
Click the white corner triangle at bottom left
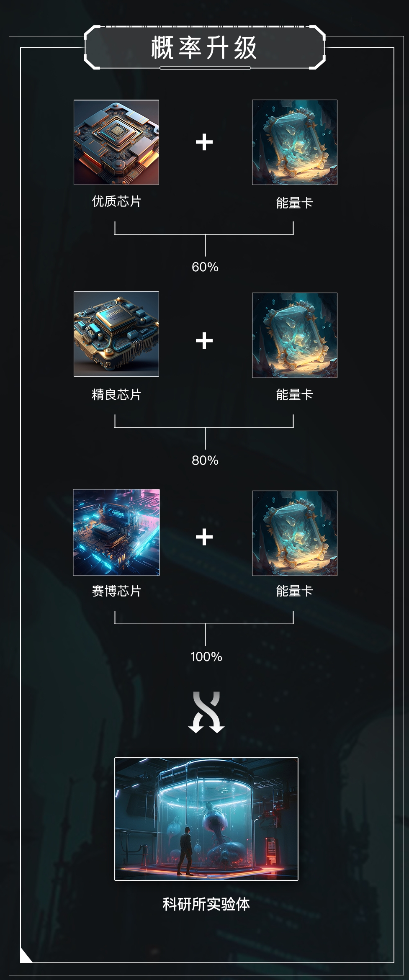25,958
